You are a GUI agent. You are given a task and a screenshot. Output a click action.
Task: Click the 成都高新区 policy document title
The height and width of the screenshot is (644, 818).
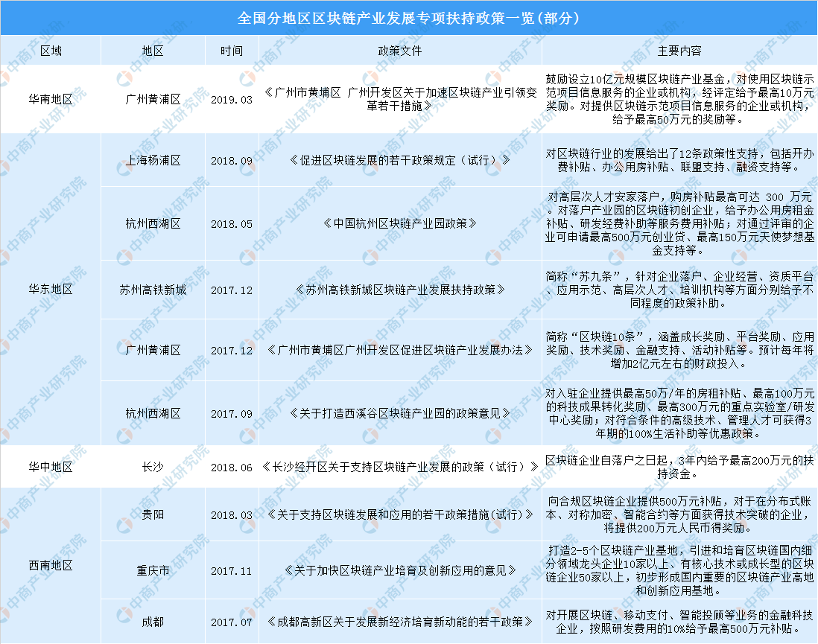pyautogui.click(x=400, y=621)
